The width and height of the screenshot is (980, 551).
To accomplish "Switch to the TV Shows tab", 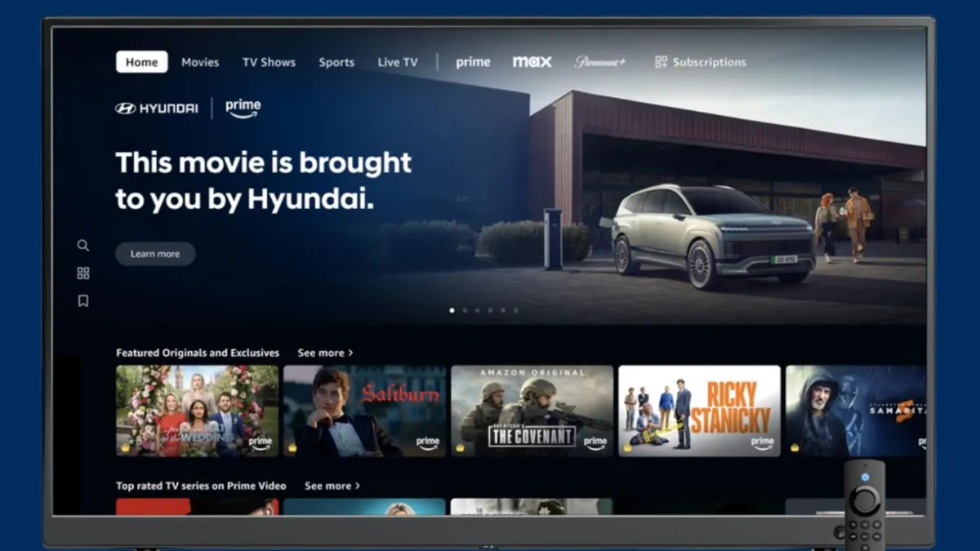I will pyautogui.click(x=269, y=62).
